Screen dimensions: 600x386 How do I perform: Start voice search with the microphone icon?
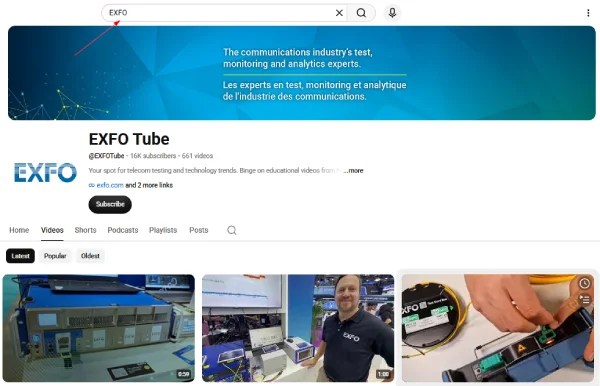point(392,13)
